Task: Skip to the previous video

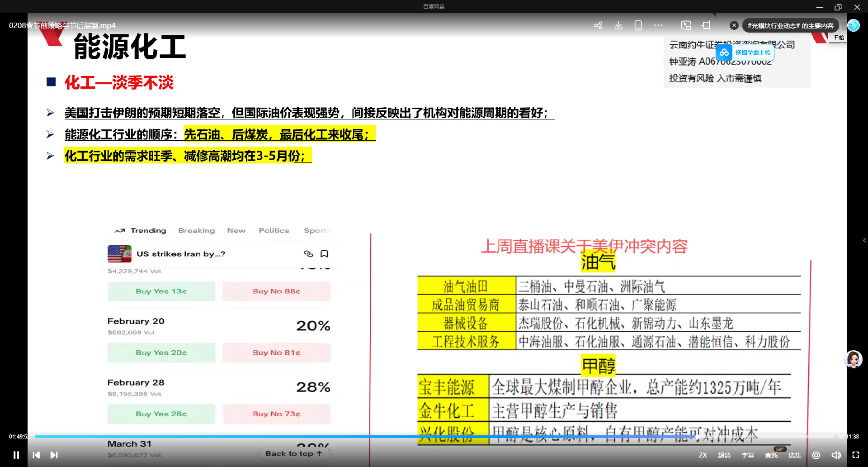Action: tap(37, 455)
